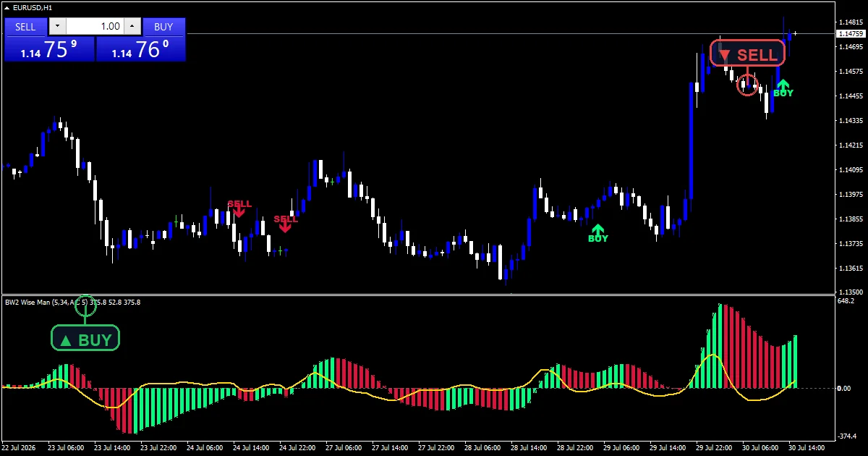Click price scale value 1.13855
This screenshot has height=456, width=868.
[x=850, y=219]
